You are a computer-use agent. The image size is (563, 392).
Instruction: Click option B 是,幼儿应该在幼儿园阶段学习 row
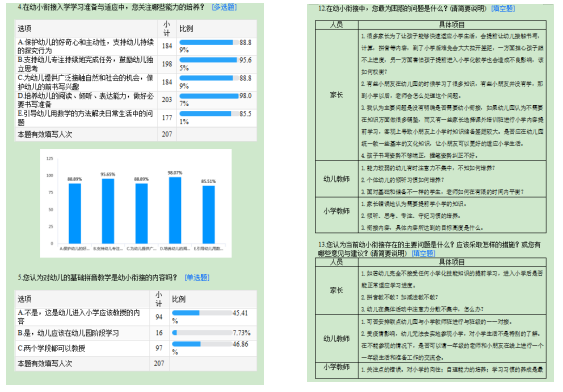click(136, 333)
